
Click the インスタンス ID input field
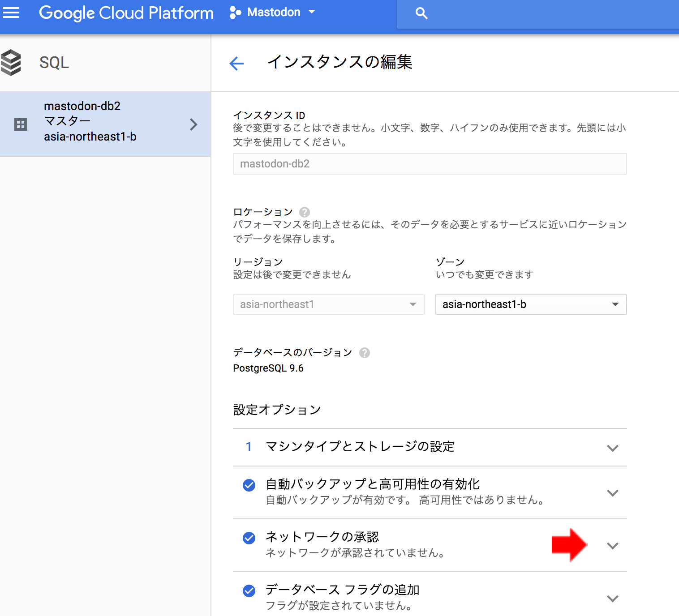pyautogui.click(x=430, y=164)
